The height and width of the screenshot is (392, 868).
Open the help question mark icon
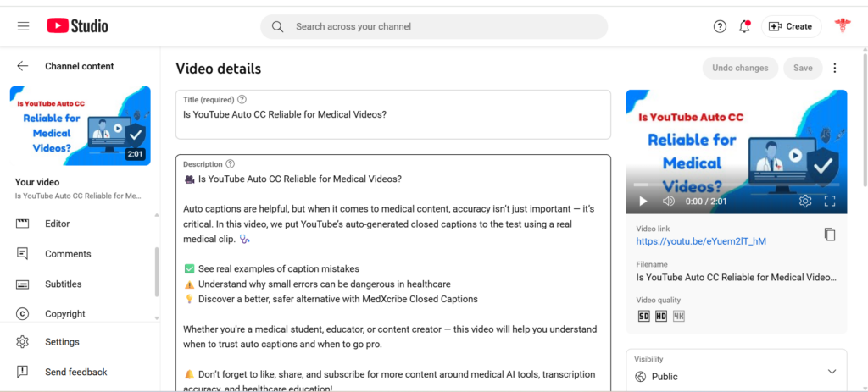720,26
